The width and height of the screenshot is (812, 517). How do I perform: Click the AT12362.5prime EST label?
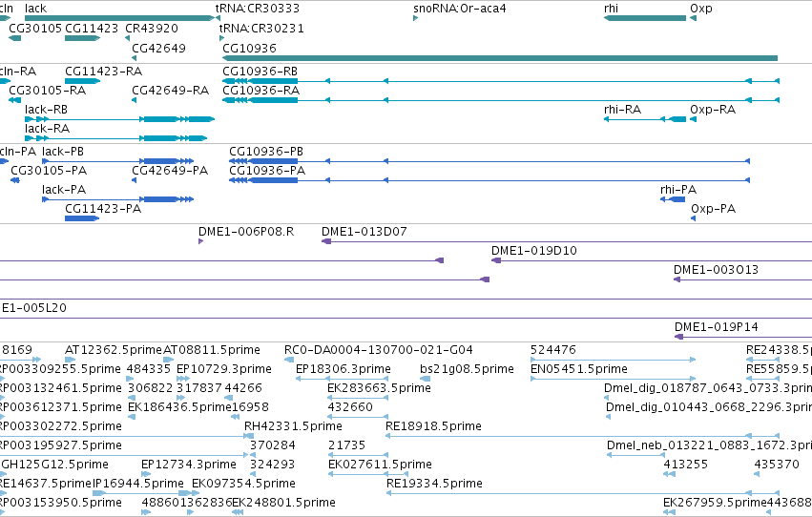tap(114, 350)
